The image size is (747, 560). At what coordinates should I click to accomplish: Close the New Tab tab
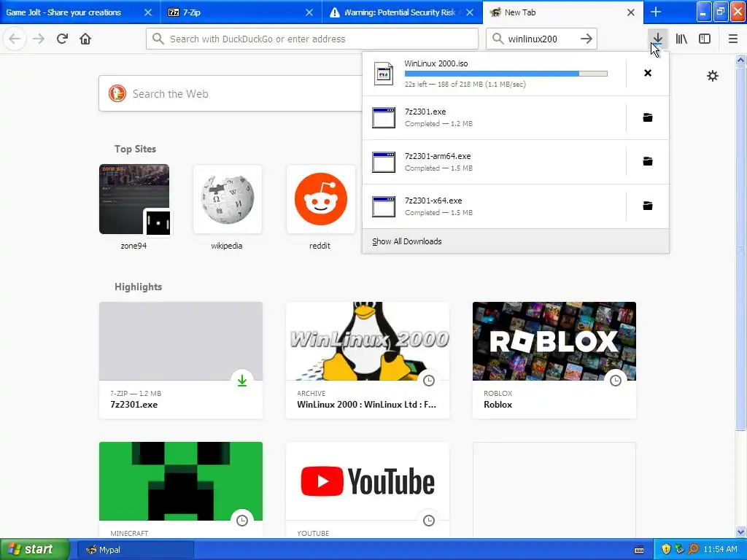tap(631, 12)
